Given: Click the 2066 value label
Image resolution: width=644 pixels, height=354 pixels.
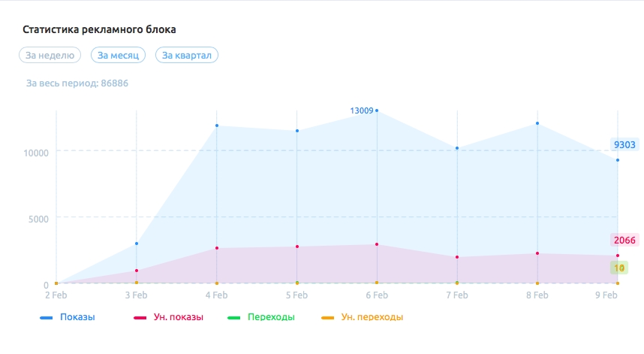Looking at the screenshot, I should [x=624, y=240].
